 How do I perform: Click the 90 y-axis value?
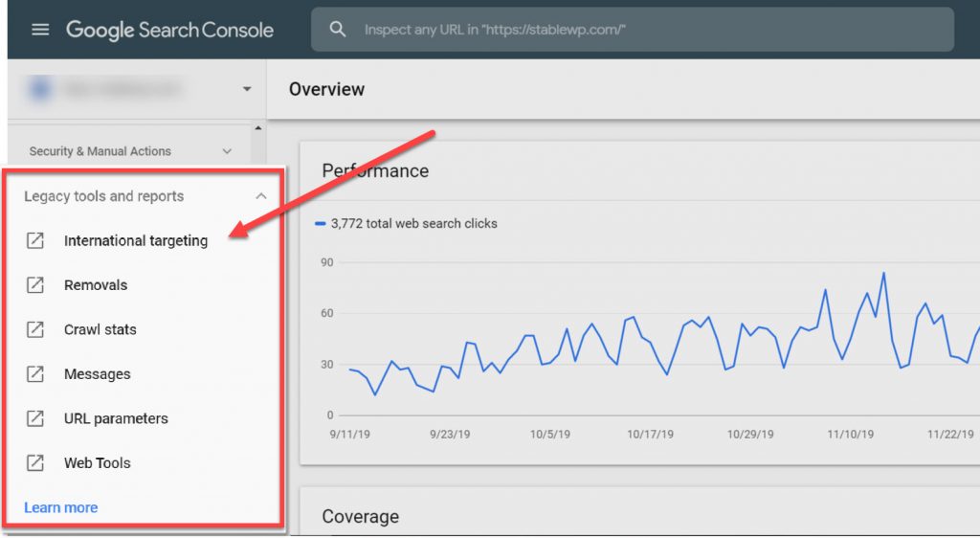coord(327,262)
